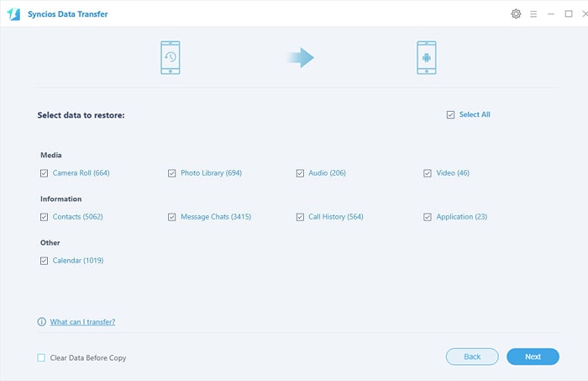
Task: Uncheck Contacts (5062)
Action: click(44, 217)
